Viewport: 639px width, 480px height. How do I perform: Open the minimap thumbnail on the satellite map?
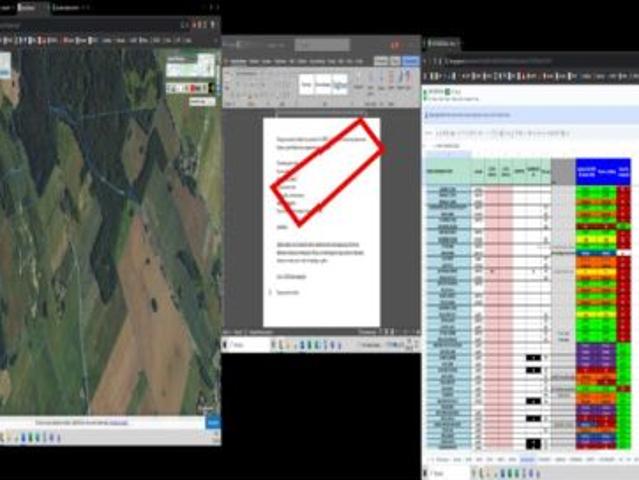190,66
